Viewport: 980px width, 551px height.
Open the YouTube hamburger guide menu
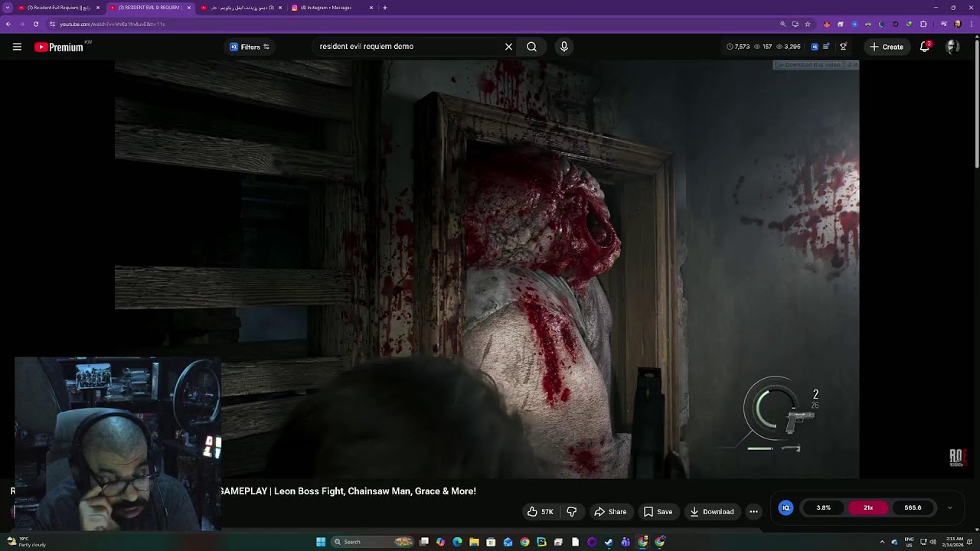[x=17, y=47]
